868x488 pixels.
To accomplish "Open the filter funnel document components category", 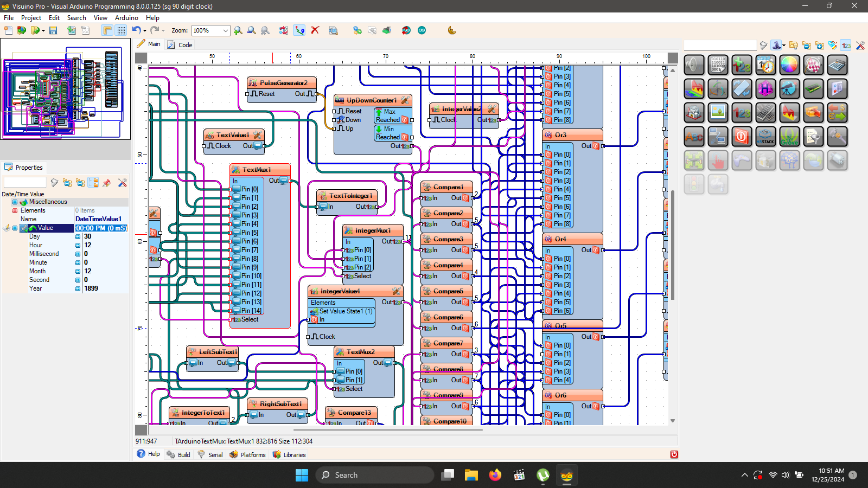I will (x=813, y=137).
